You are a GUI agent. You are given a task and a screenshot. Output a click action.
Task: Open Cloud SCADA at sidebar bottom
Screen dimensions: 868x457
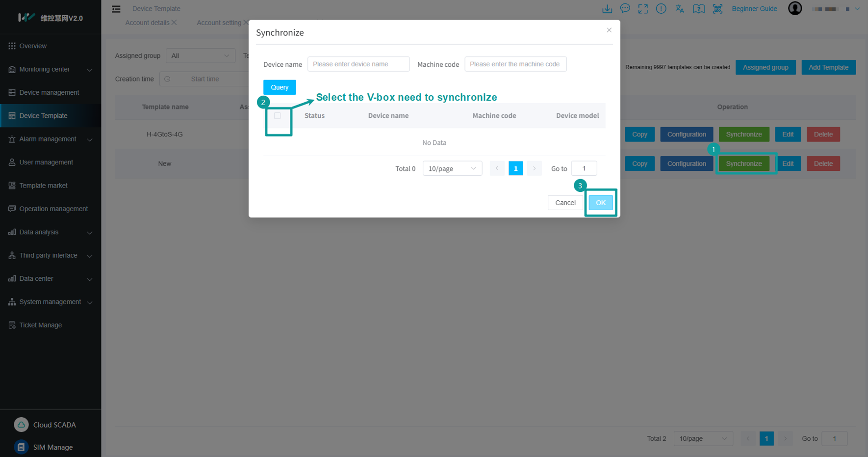[54, 425]
